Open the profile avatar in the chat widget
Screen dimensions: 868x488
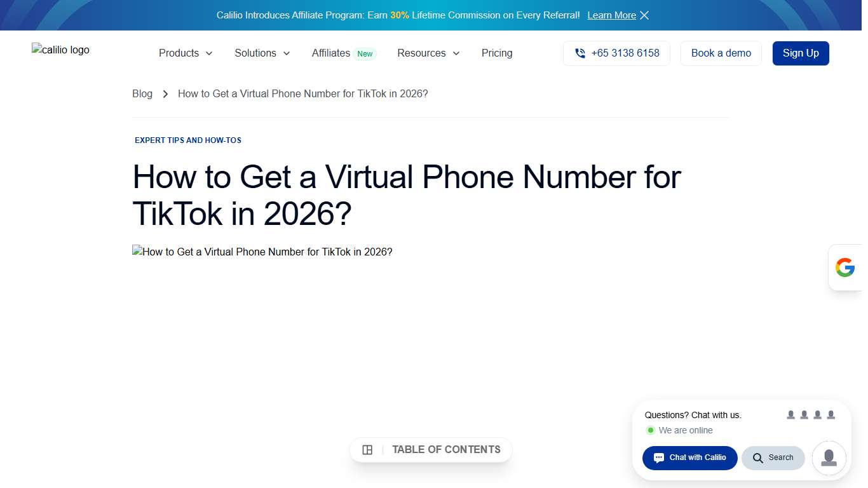[829, 457]
